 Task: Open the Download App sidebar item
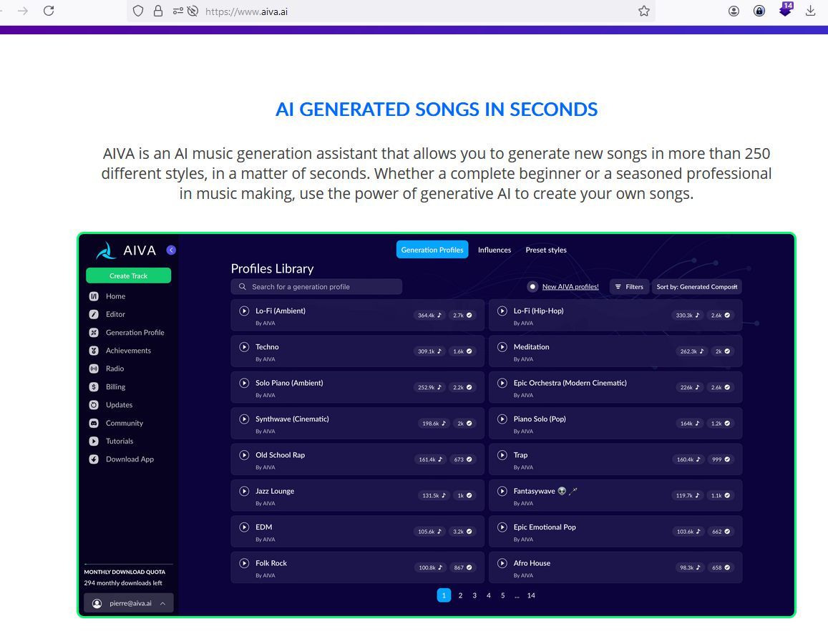122,459
